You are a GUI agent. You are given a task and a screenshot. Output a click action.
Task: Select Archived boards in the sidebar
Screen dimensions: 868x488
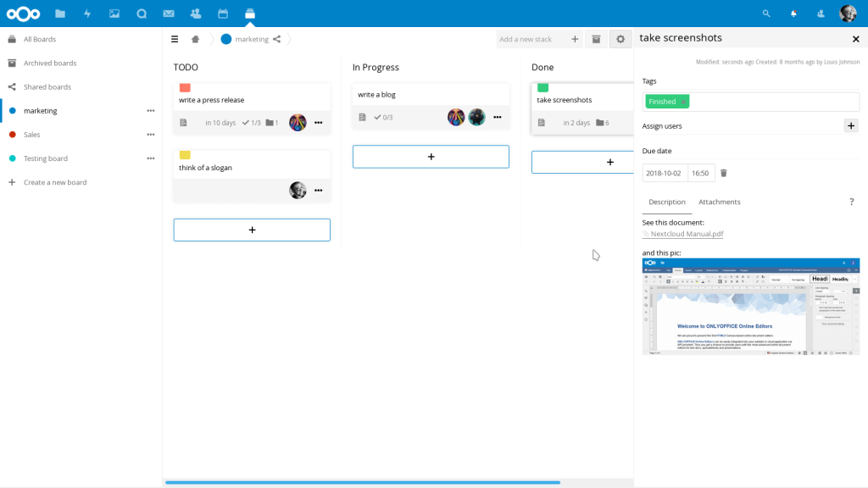pos(50,63)
